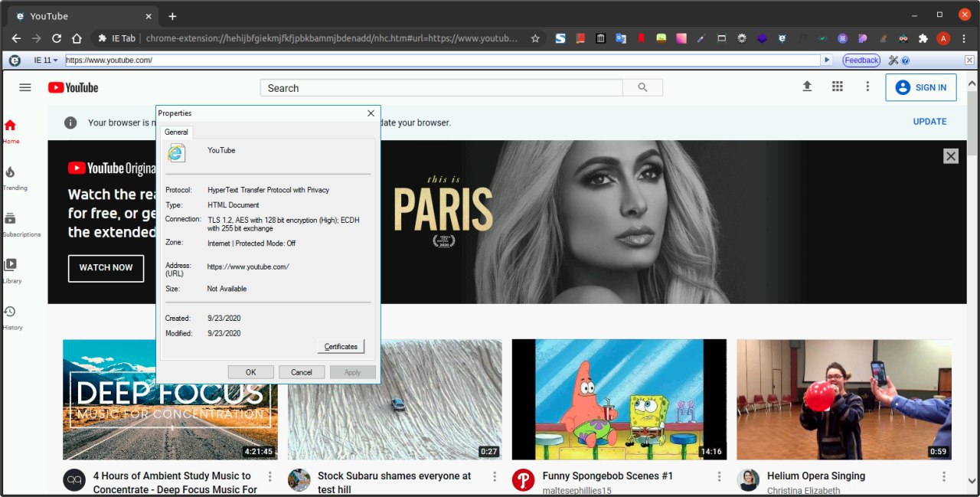This screenshot has height=497, width=980.
Task: Select the General tab in Properties
Action: [x=176, y=132]
